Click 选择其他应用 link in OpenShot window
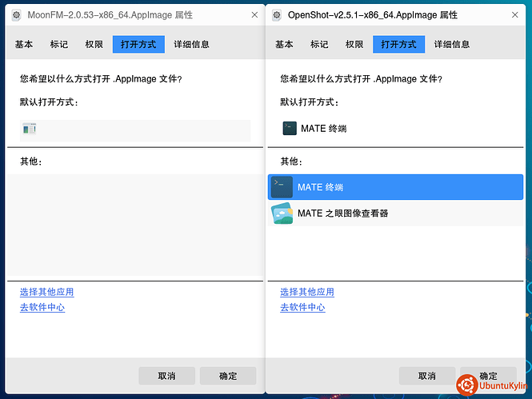 [x=307, y=292]
